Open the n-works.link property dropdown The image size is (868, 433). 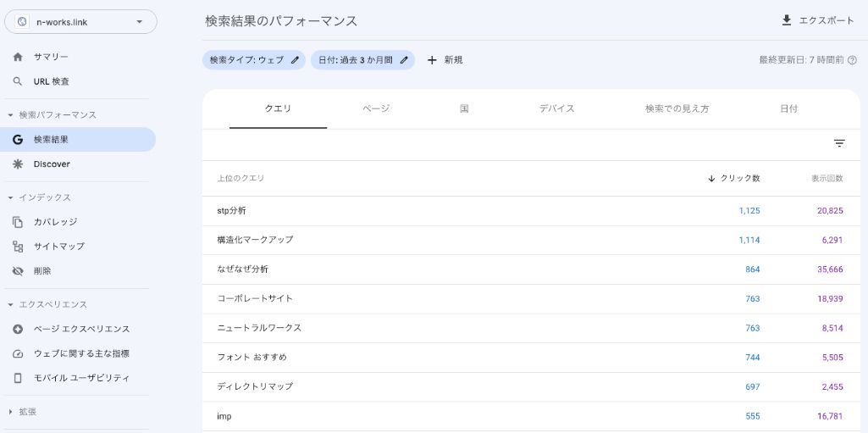80,22
